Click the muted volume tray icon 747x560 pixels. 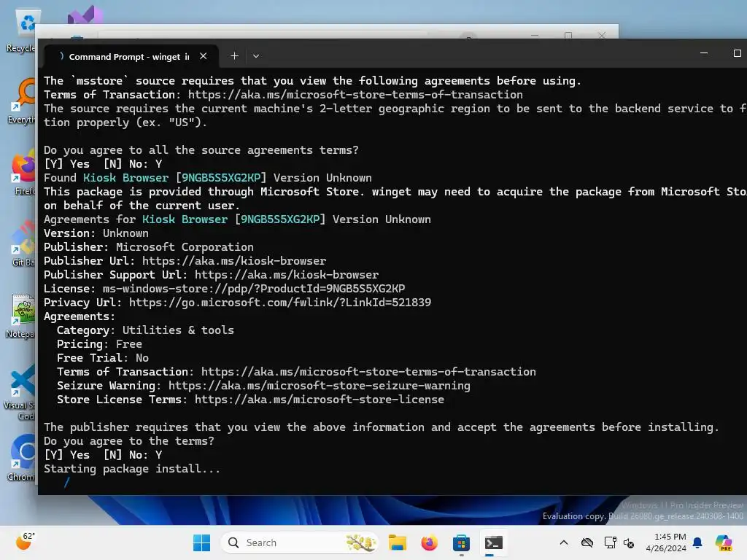click(x=629, y=542)
